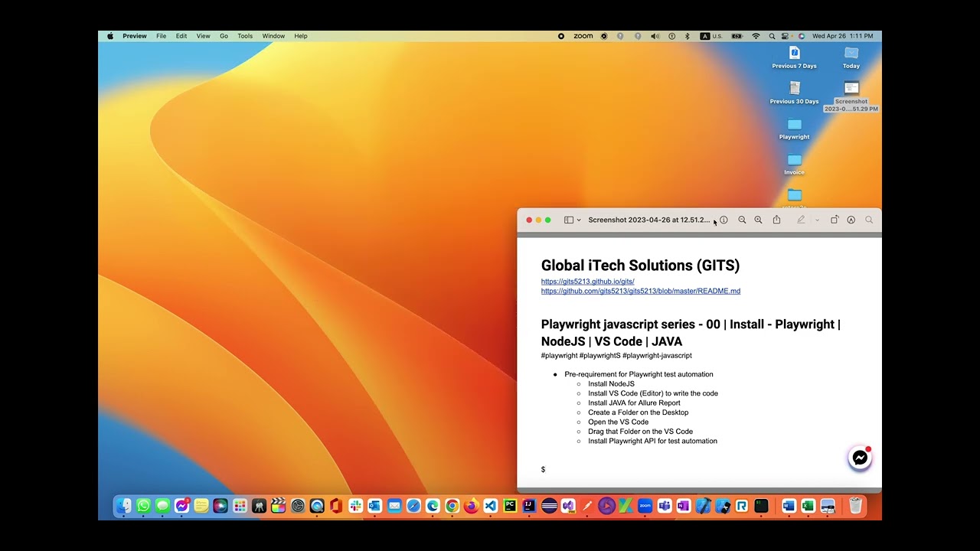Image resolution: width=980 pixels, height=551 pixels.
Task: Click the zoom status item in menu bar
Action: 583,36
